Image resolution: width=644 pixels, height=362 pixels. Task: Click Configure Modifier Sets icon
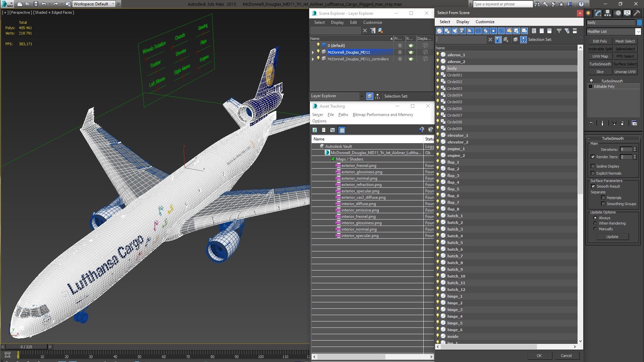pyautogui.click(x=634, y=123)
